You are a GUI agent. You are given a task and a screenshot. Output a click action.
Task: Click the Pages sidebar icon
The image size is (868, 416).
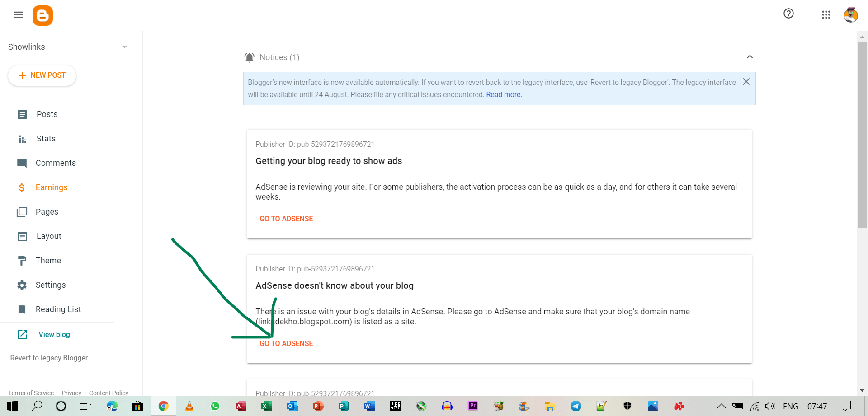click(22, 212)
